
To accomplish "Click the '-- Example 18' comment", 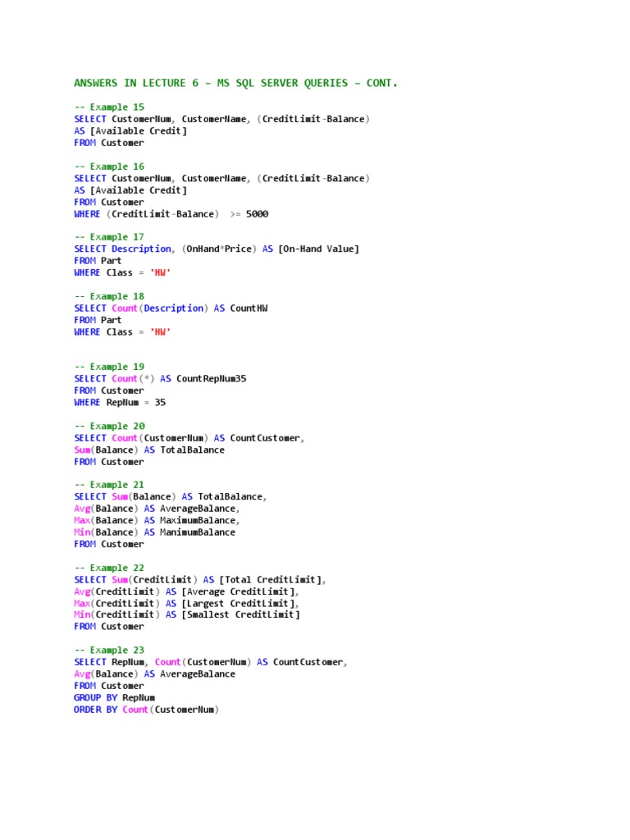I will coord(109,296).
